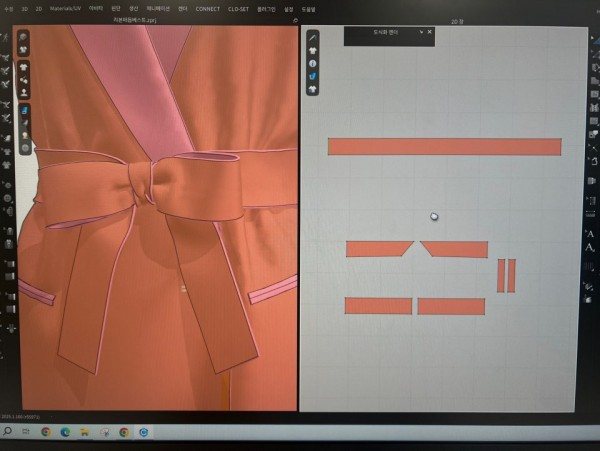Click the blue highlighted icon in 2D toolbar
The width and height of the screenshot is (600, 451).
313,76
